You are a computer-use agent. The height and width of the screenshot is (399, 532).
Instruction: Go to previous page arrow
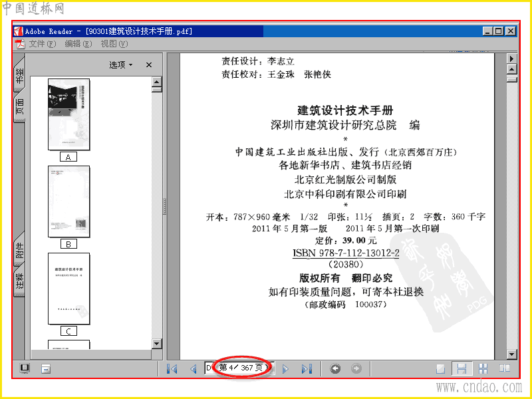click(194, 368)
